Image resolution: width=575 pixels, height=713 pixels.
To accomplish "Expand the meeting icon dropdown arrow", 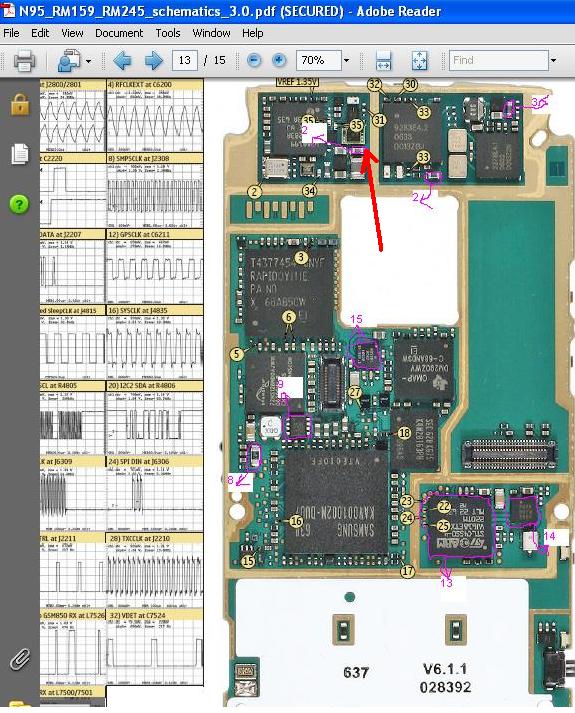I will [88, 61].
